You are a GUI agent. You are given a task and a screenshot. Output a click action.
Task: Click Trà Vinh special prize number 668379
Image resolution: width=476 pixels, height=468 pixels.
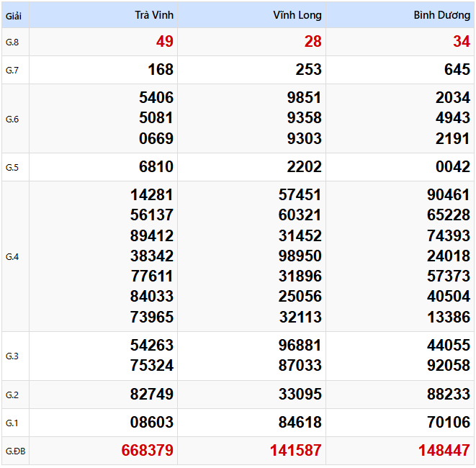pos(148,451)
